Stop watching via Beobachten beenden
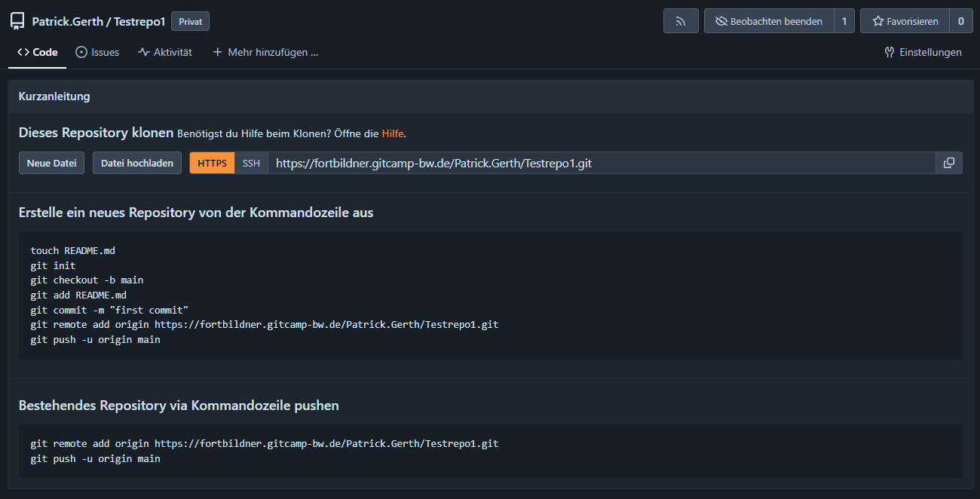Viewport: 980px width, 499px height. 769,21
